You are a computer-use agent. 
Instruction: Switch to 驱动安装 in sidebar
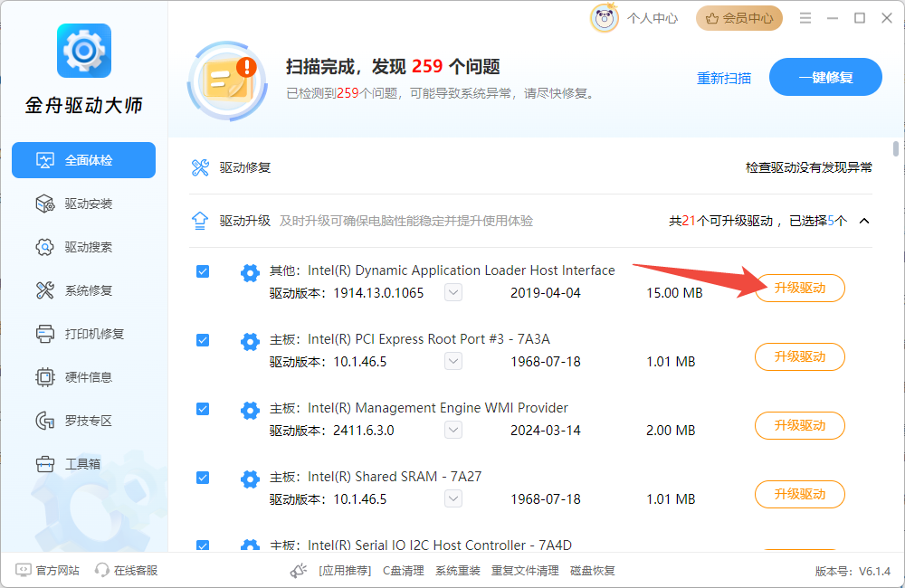(x=88, y=204)
